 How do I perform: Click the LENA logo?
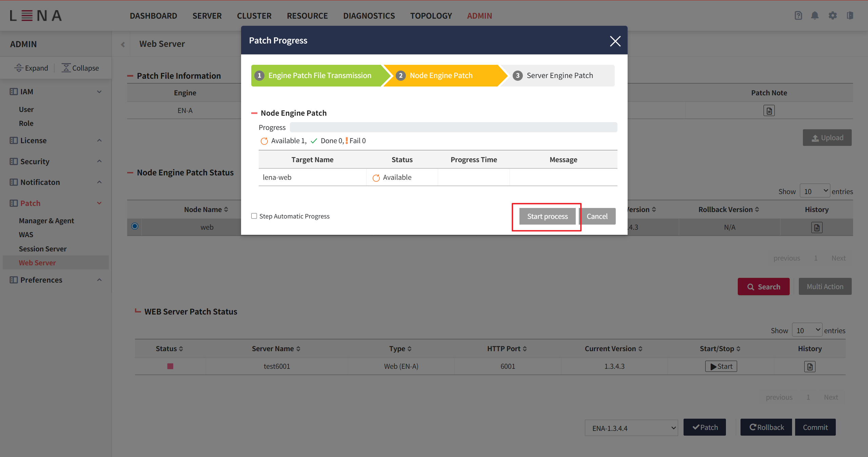[36, 16]
